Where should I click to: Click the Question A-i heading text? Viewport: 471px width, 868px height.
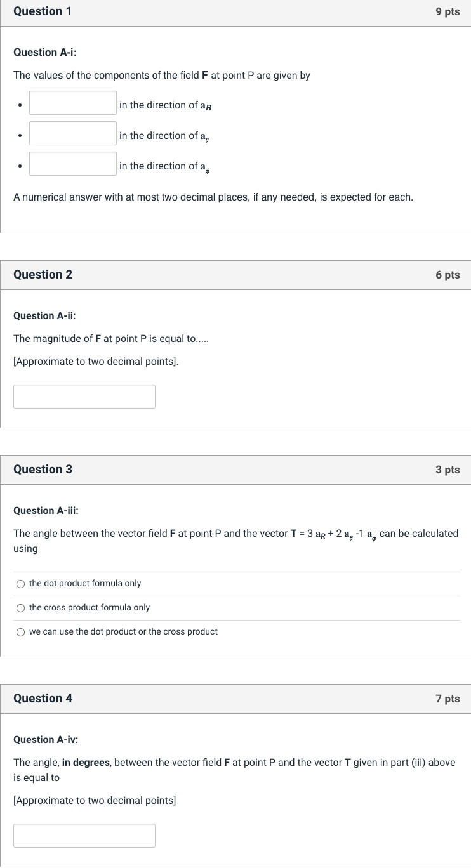coord(44,52)
